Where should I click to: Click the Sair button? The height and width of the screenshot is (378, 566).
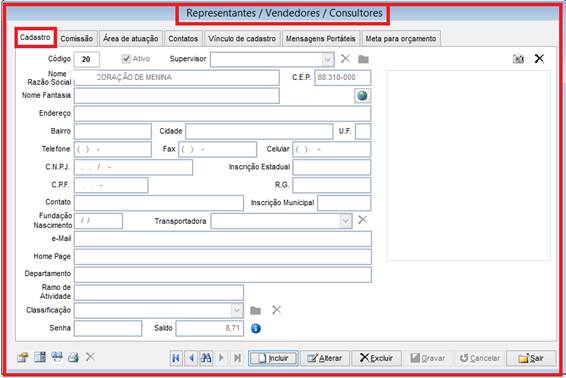(531, 358)
